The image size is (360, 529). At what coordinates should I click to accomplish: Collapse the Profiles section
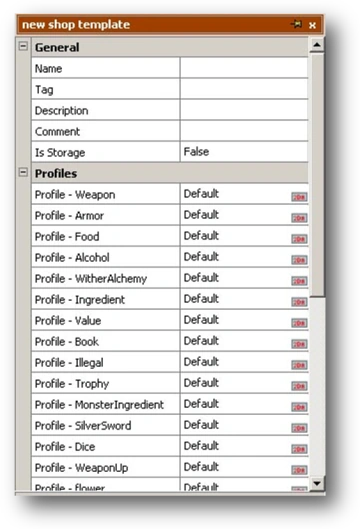(x=23, y=172)
